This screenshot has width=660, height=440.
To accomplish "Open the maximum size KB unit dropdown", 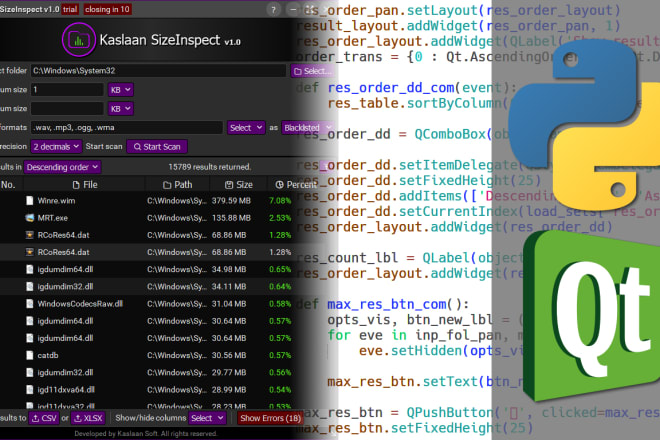I will 121,109.
